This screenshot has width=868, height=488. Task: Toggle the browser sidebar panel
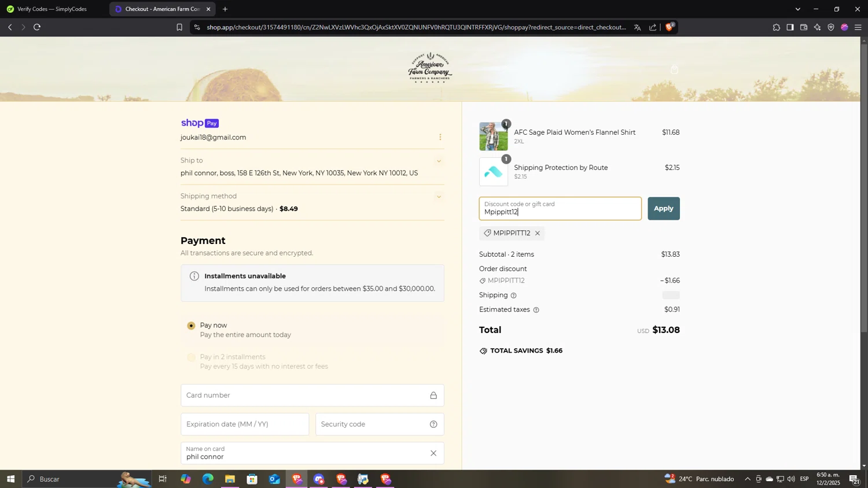(x=790, y=27)
